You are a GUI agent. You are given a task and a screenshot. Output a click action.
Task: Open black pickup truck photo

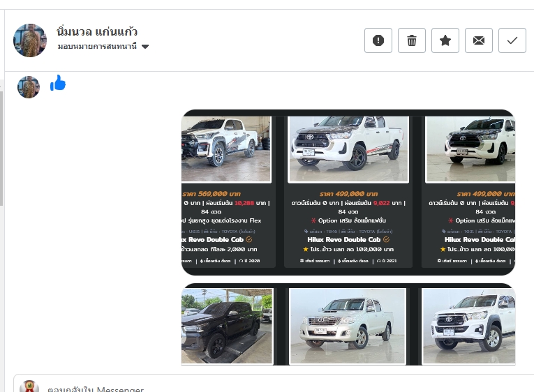tap(227, 326)
